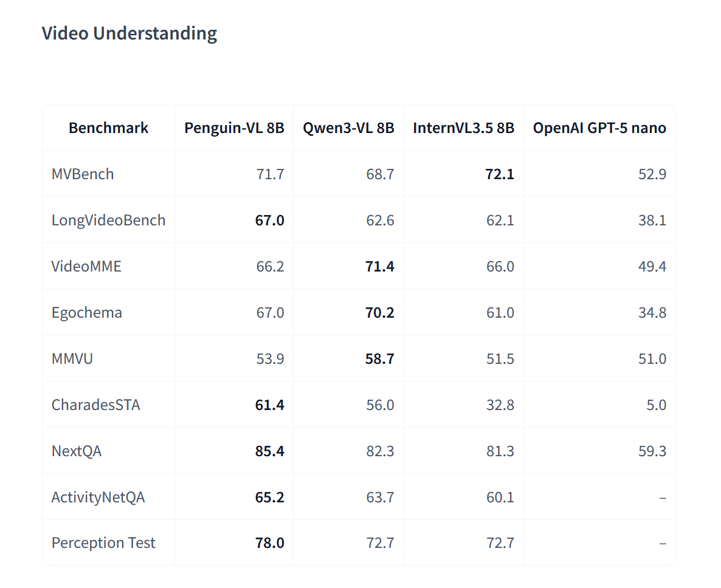Click the Benchmark column header

click(108, 128)
